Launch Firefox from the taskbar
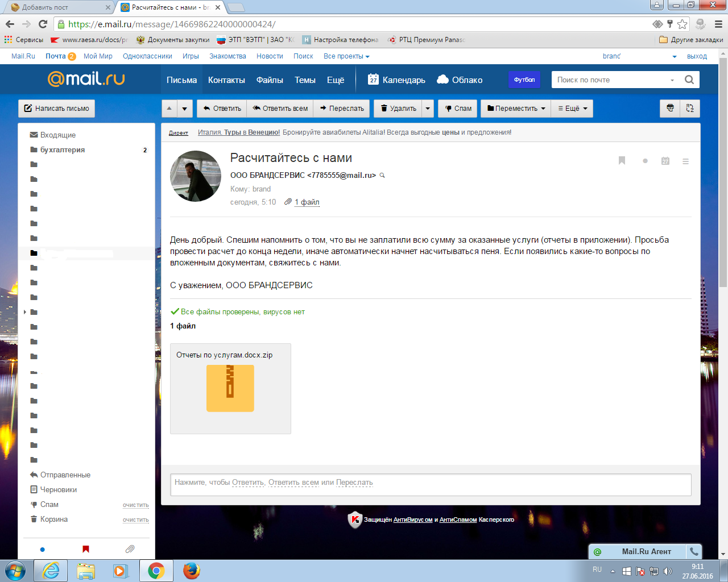The image size is (728, 582). [192, 571]
